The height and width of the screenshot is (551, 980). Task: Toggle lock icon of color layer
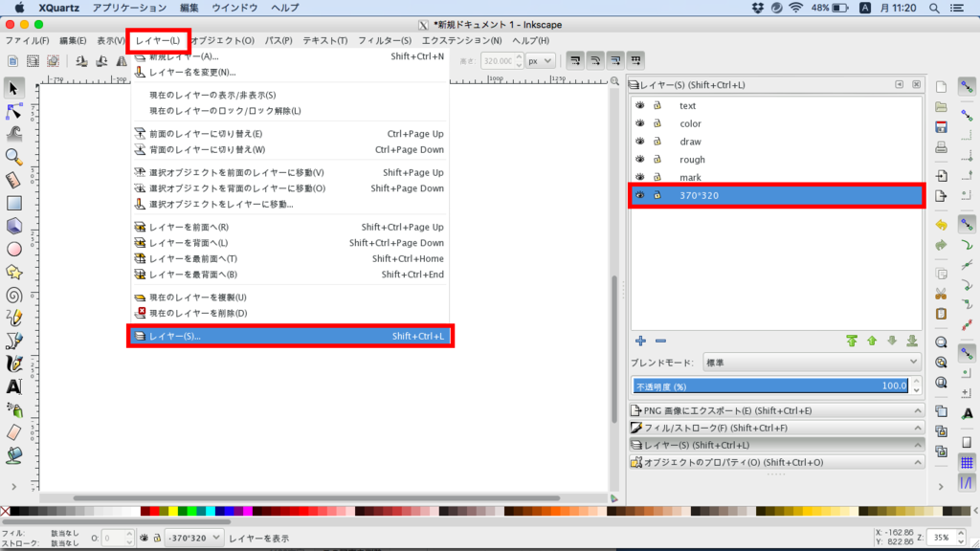pos(657,123)
